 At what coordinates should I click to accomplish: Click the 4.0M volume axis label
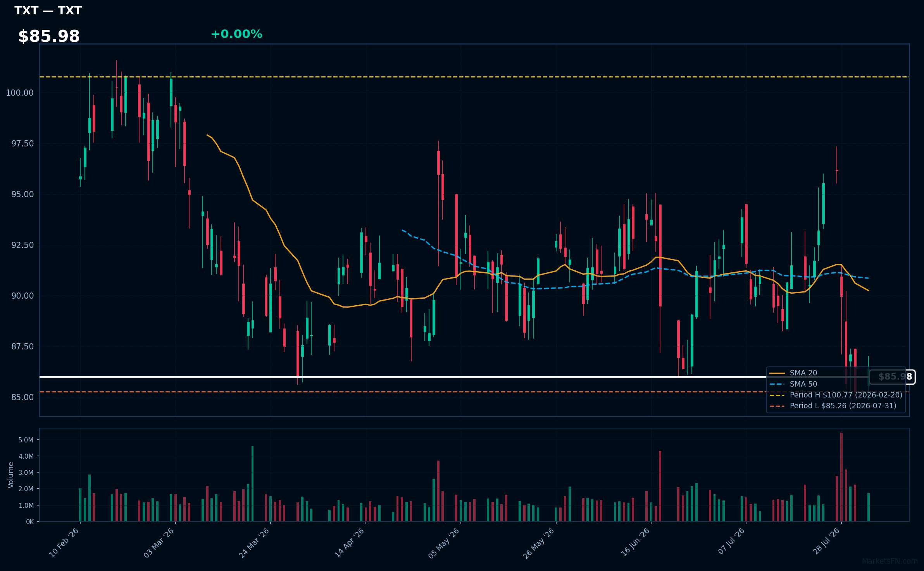pos(26,456)
